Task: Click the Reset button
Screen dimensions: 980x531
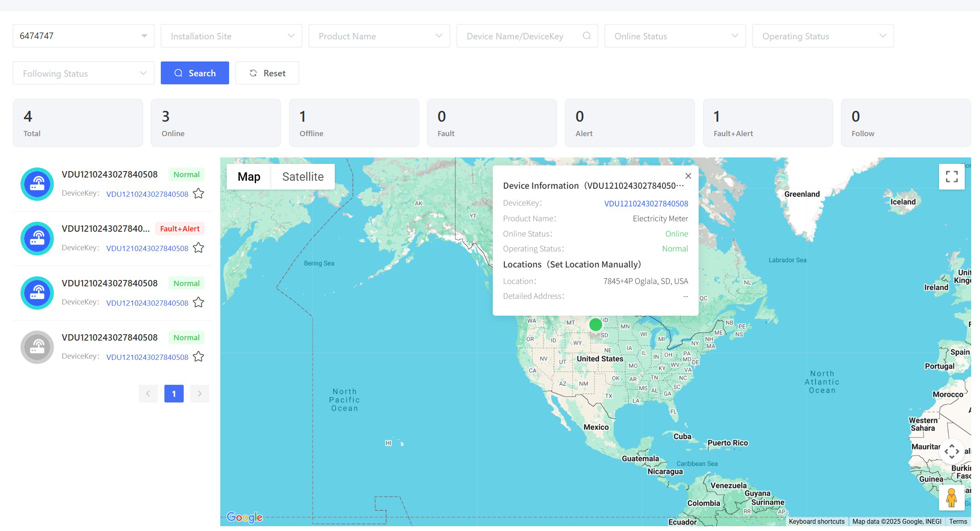Action: pos(267,73)
